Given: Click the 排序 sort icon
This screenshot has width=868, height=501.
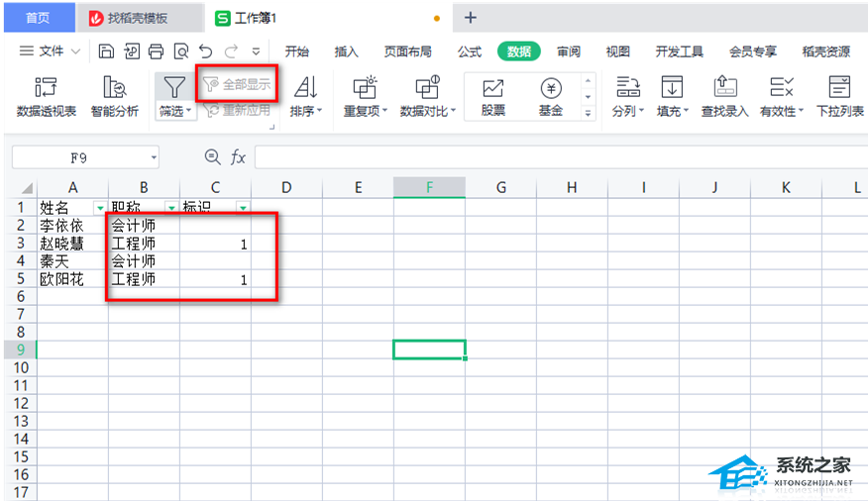Looking at the screenshot, I should pyautogui.click(x=305, y=87).
